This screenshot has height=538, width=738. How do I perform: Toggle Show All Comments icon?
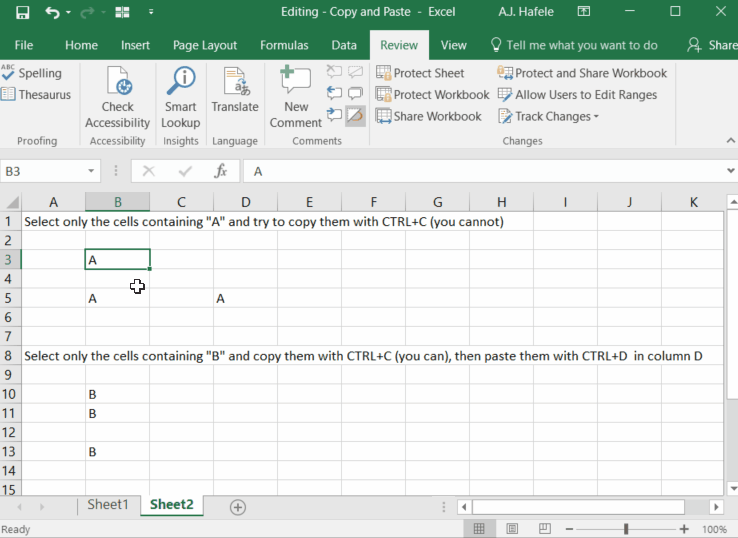(x=355, y=93)
